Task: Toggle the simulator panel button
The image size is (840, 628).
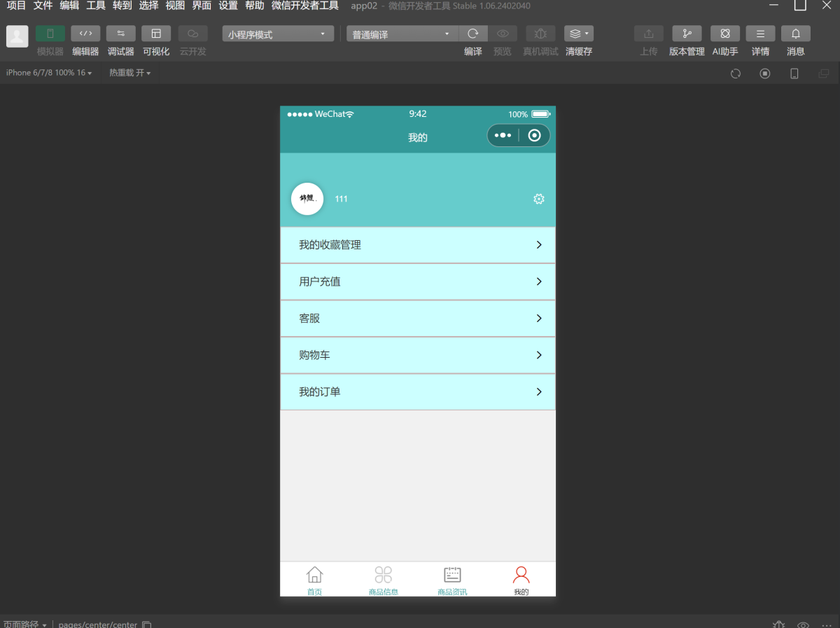Action: 50,34
